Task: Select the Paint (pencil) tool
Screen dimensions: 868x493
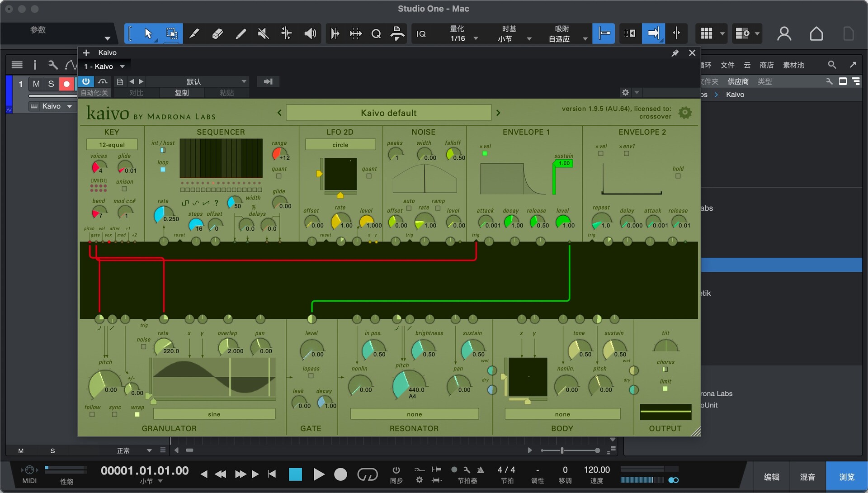Action: coord(241,33)
